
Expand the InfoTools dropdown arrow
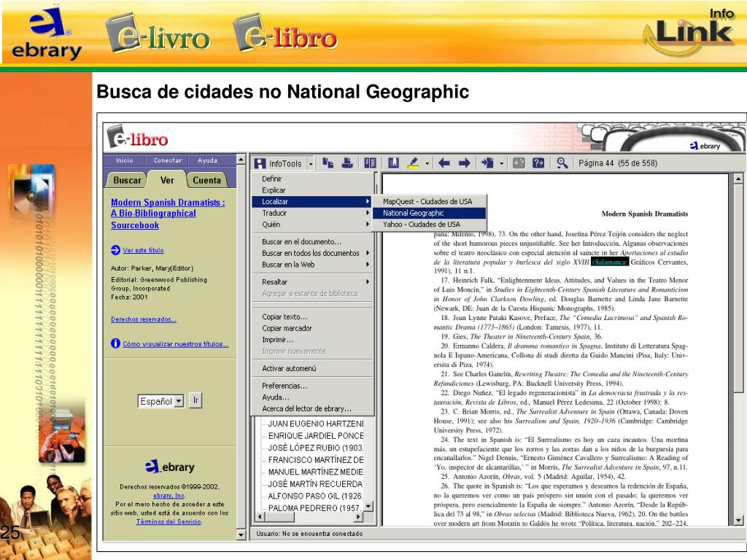(311, 163)
